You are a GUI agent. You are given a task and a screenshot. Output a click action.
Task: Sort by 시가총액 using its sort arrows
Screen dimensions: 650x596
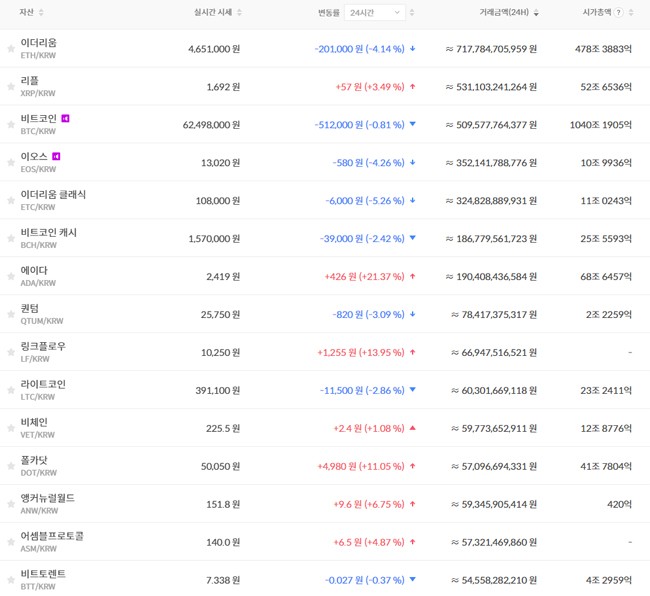click(631, 12)
